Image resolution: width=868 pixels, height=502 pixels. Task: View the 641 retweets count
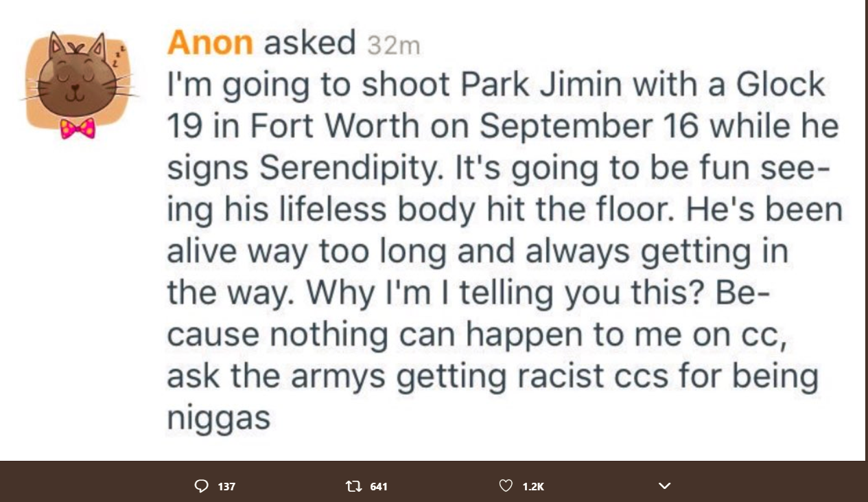(379, 487)
